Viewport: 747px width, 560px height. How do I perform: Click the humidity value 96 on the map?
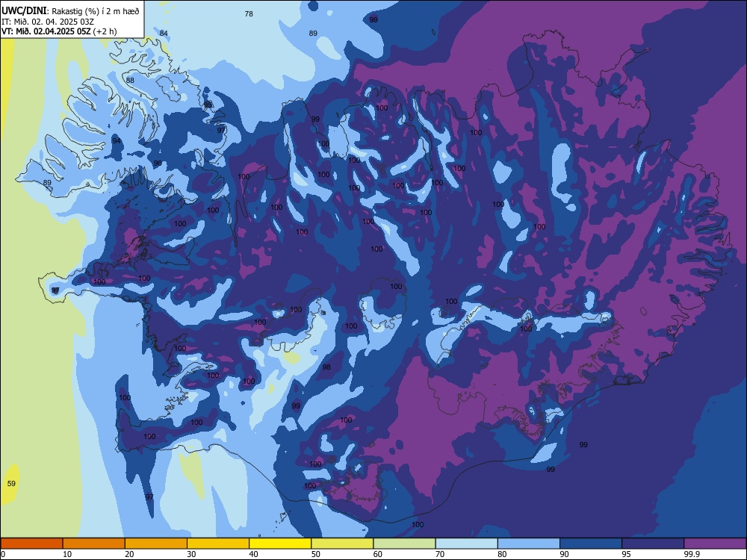[x=158, y=163]
